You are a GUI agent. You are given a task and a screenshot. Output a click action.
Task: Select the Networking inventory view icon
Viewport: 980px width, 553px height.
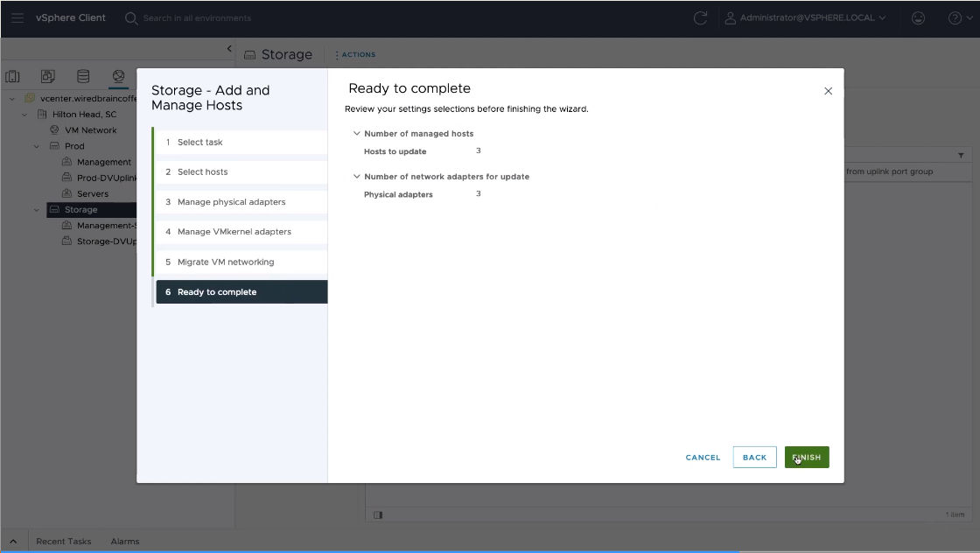[118, 77]
